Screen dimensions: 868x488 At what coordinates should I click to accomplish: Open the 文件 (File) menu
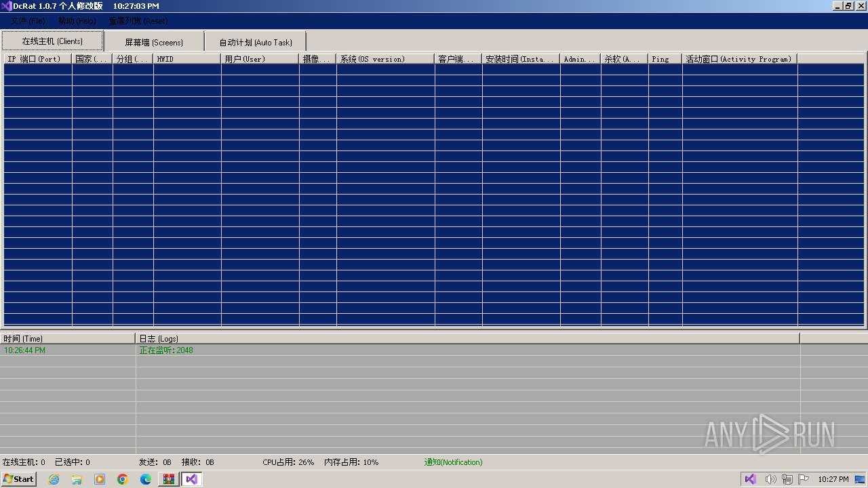click(28, 21)
